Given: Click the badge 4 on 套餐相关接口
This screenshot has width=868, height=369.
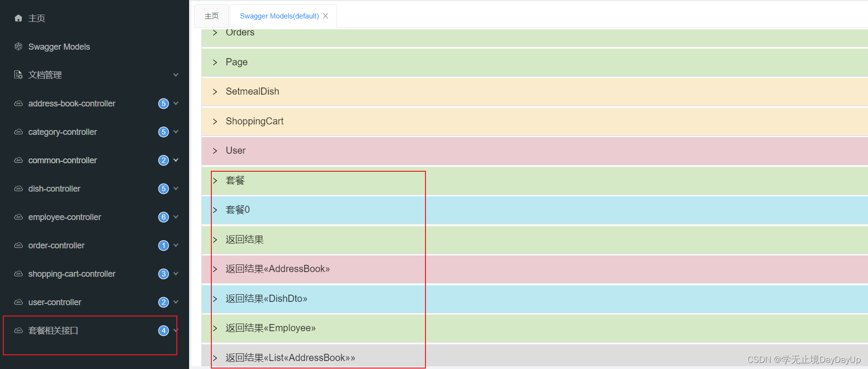Looking at the screenshot, I should click(x=164, y=331).
